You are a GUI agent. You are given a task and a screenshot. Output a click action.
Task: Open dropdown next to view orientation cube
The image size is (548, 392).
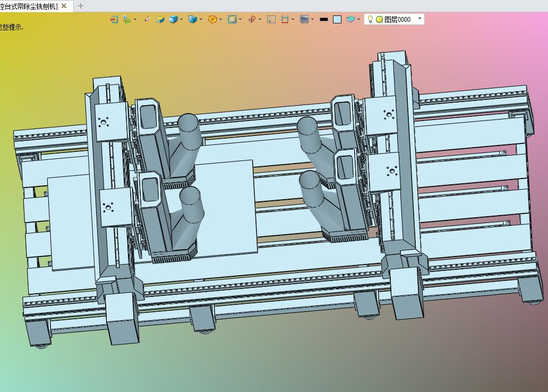pyautogui.click(x=201, y=19)
